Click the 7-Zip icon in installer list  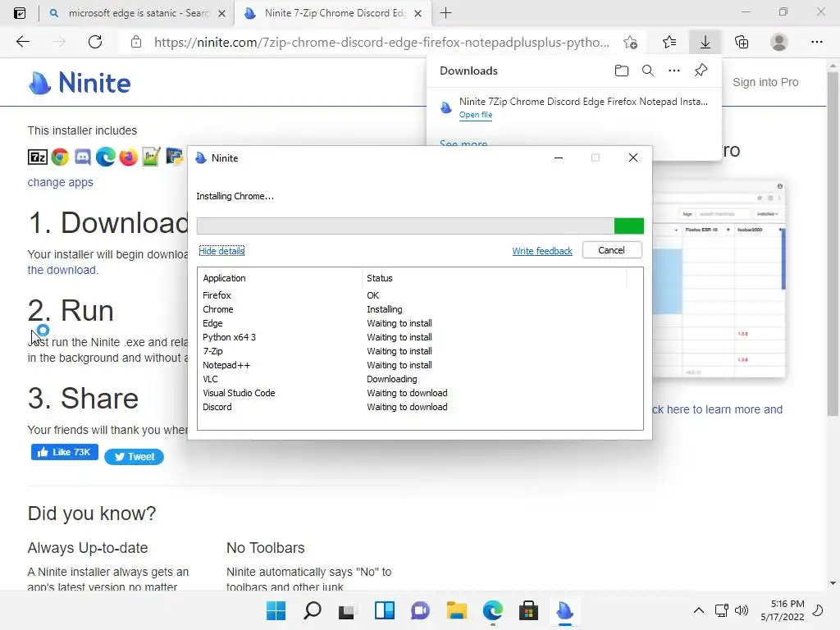pyautogui.click(x=38, y=157)
